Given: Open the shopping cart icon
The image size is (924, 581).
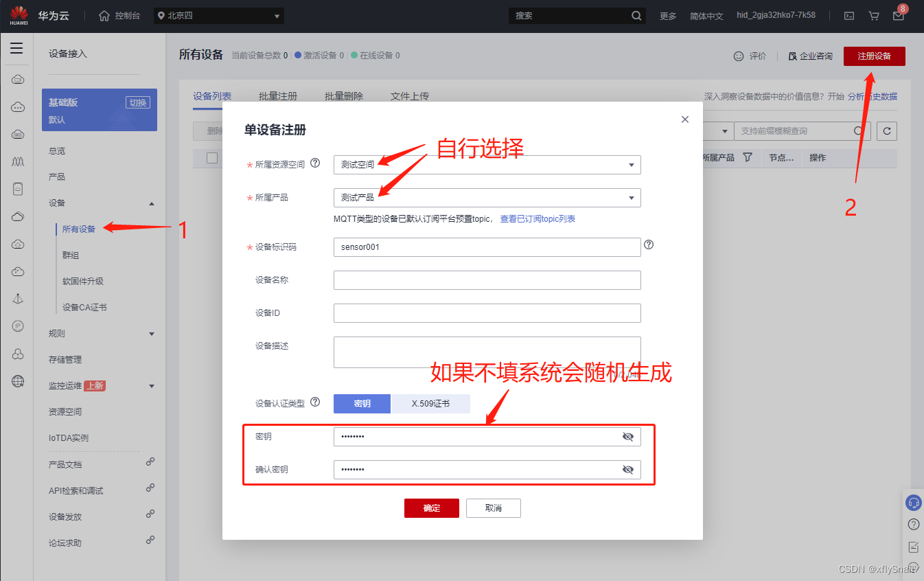Looking at the screenshot, I should (874, 15).
